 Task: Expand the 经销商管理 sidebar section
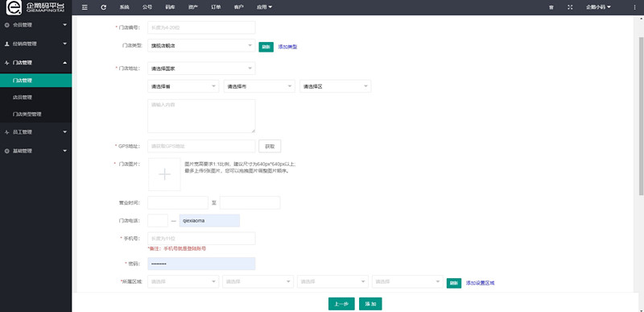(x=35, y=44)
